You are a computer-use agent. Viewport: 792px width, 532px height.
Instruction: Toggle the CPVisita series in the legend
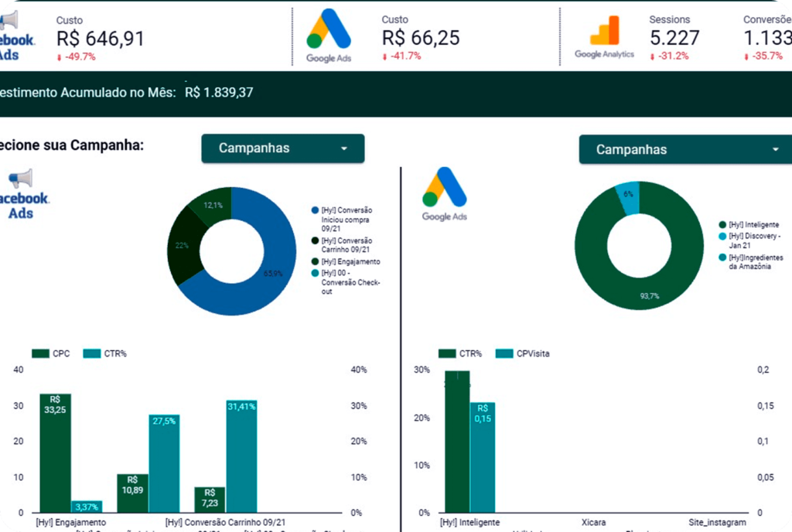(x=524, y=353)
